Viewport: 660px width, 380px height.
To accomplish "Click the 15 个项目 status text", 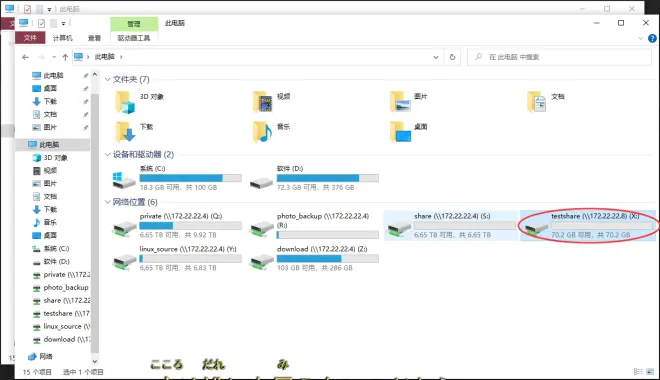I will (37, 372).
